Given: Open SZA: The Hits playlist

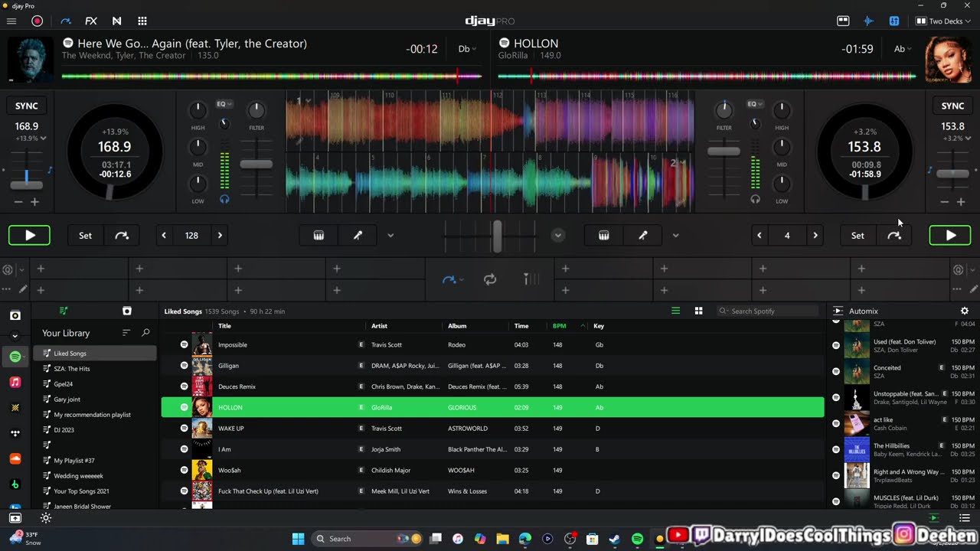Looking at the screenshot, I should click(x=72, y=369).
